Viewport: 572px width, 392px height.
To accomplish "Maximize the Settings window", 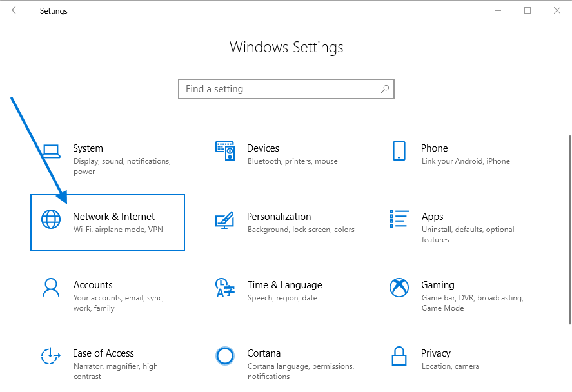I will [528, 10].
